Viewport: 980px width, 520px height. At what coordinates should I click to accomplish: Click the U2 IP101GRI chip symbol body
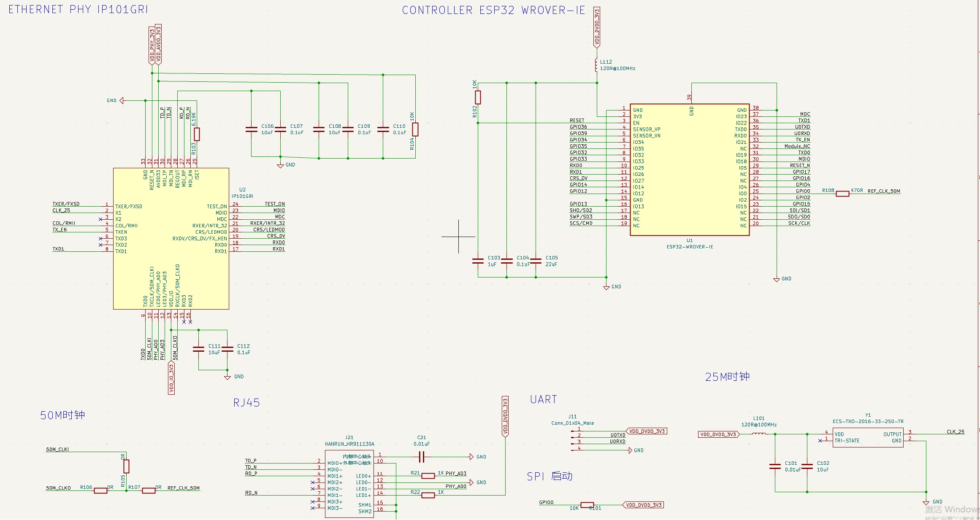tap(171, 239)
